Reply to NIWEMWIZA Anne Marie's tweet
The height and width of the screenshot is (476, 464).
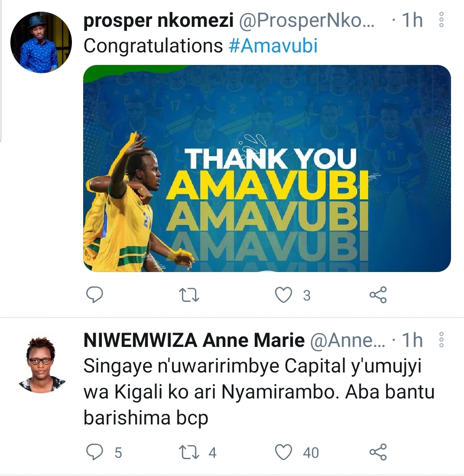[95, 452]
